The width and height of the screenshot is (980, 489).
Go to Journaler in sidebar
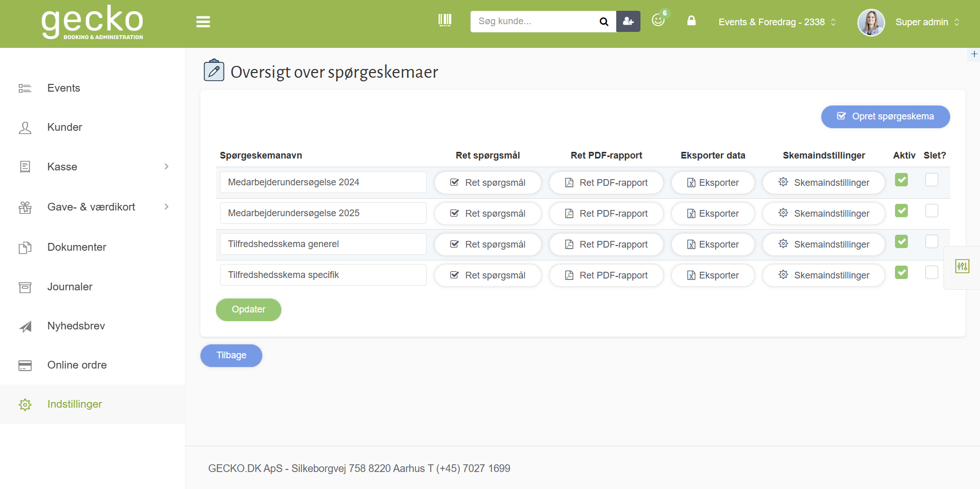click(70, 287)
